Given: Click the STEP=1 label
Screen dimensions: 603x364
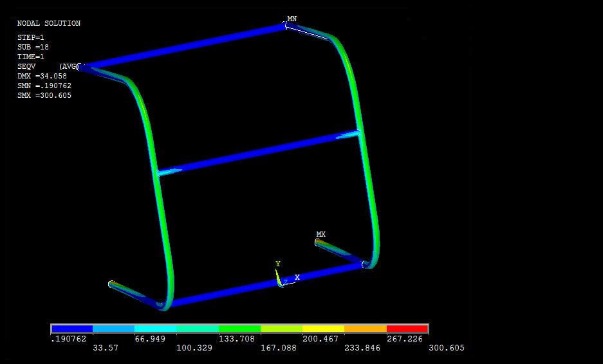Looking at the screenshot, I should (31, 38).
